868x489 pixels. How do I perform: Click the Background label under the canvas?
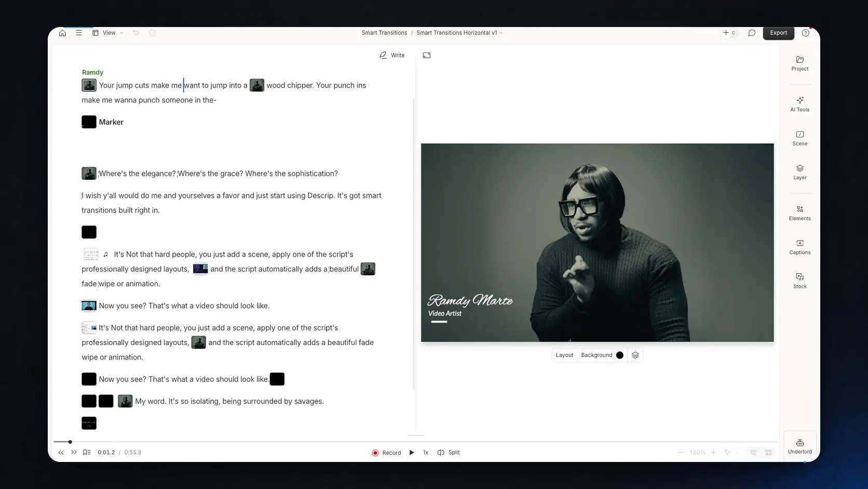coord(596,355)
